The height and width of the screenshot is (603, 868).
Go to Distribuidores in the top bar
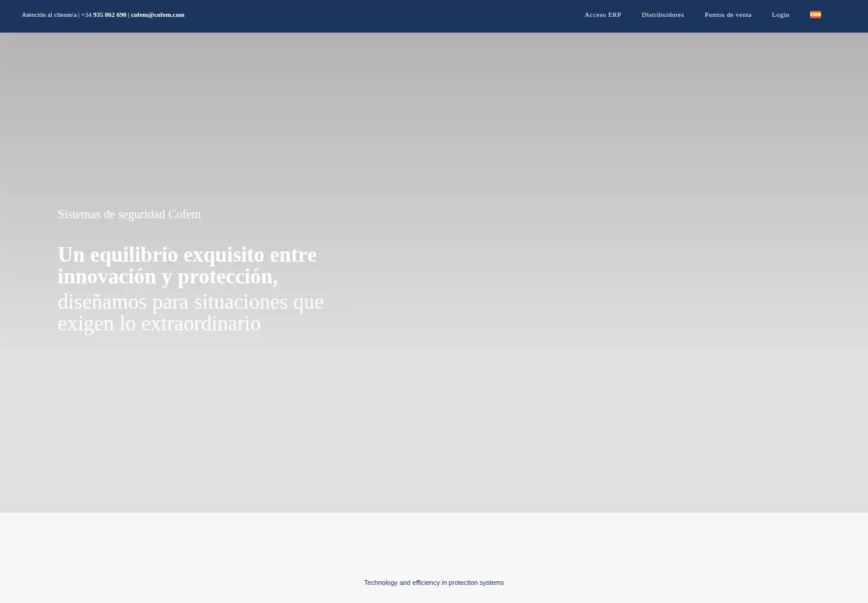(662, 14)
